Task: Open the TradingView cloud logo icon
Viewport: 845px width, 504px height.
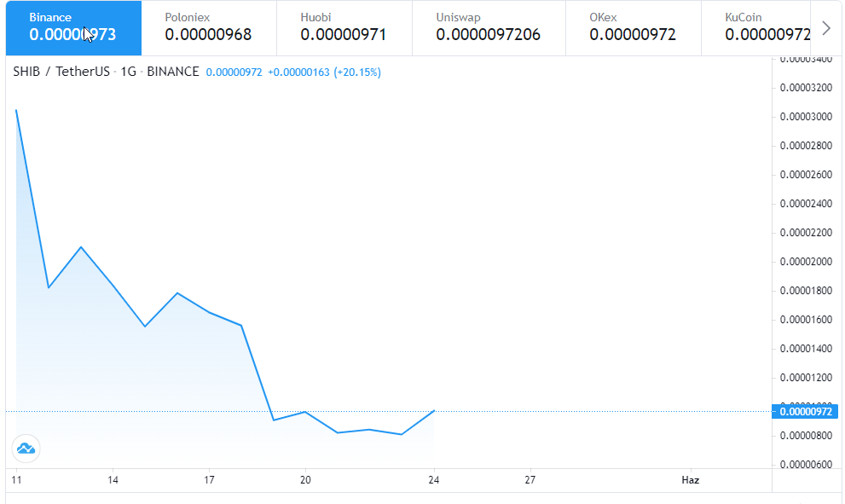Action: (26, 449)
